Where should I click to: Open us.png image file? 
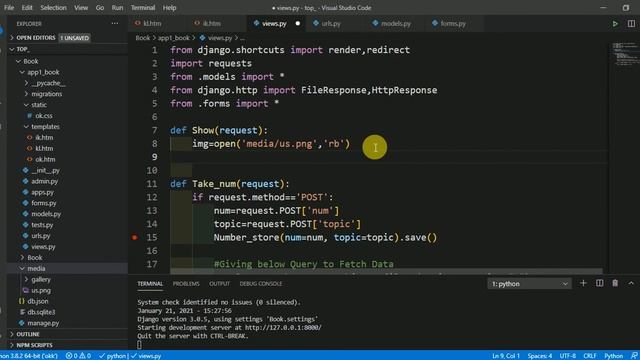[x=41, y=291]
